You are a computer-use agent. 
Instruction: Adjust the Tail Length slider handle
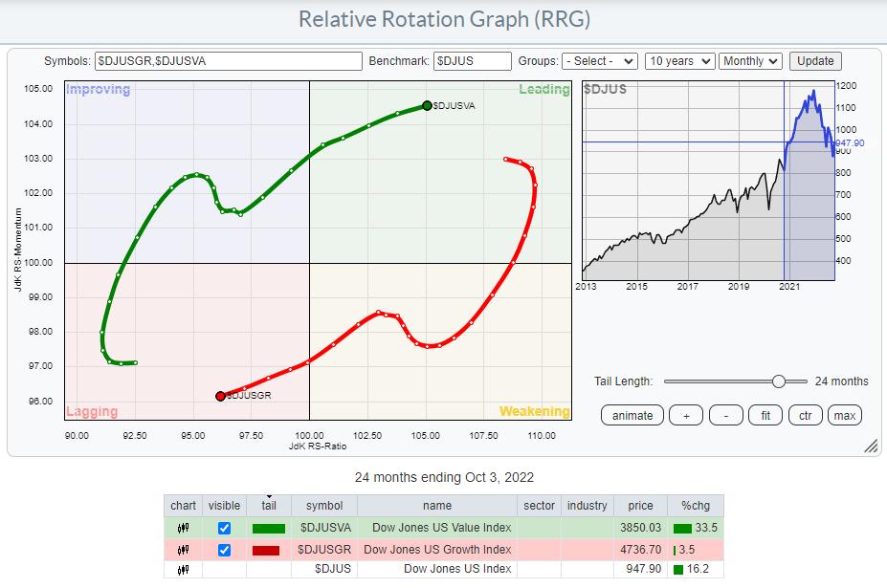(778, 381)
